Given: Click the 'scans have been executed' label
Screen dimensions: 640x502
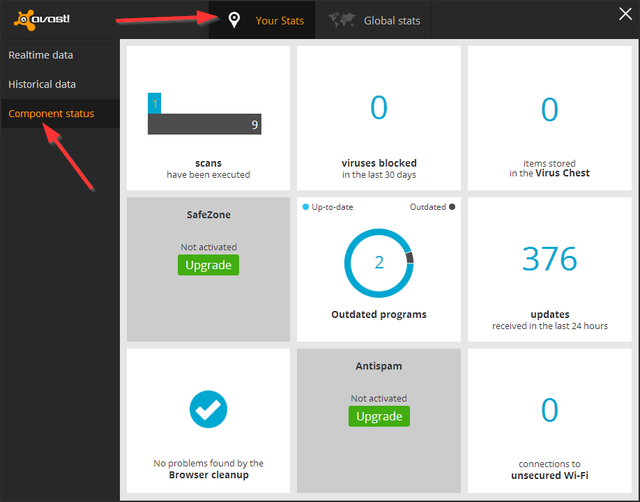Looking at the screenshot, I should point(208,169).
